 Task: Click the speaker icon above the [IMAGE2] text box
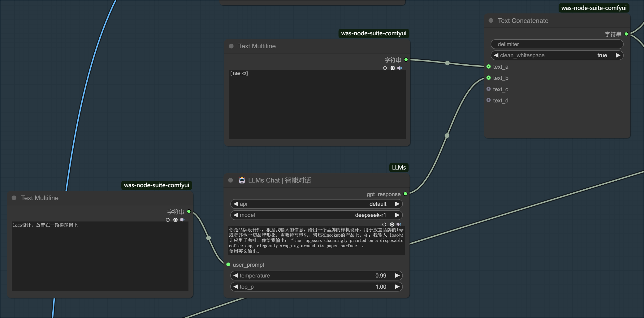coord(400,68)
